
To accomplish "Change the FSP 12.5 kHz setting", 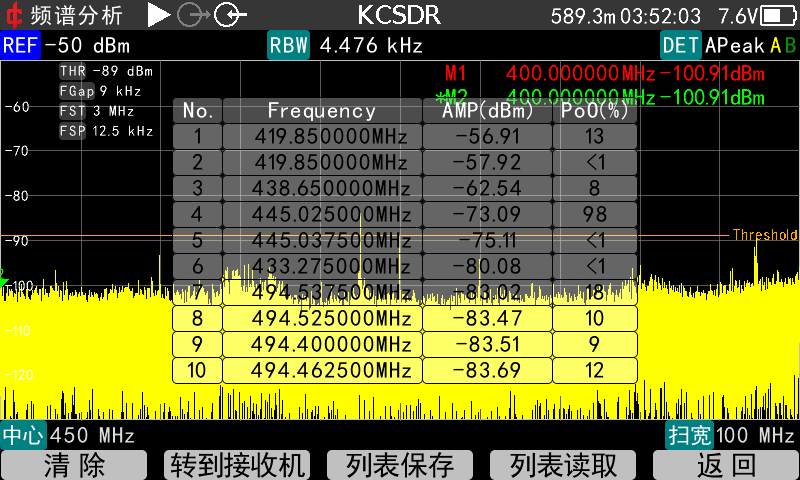I will [x=106, y=131].
